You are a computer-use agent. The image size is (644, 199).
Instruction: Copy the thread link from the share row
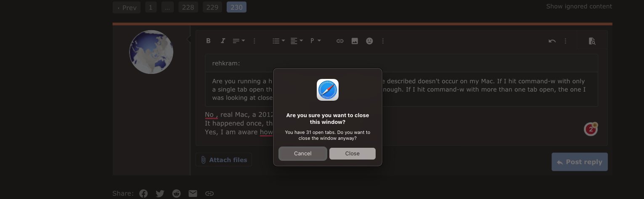tap(209, 194)
